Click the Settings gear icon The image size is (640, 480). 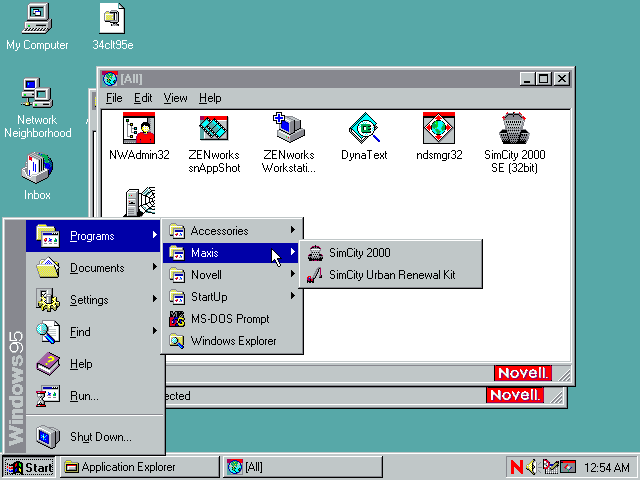(48, 300)
